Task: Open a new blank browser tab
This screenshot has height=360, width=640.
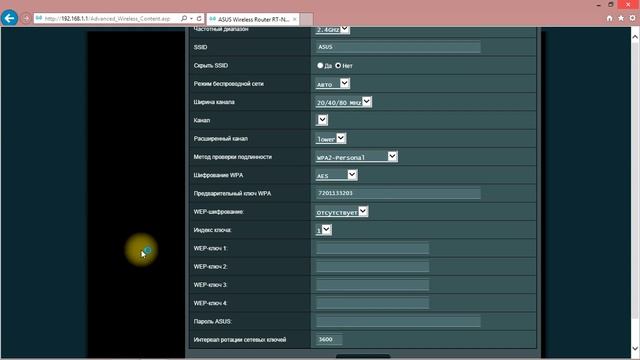Action: tap(307, 19)
